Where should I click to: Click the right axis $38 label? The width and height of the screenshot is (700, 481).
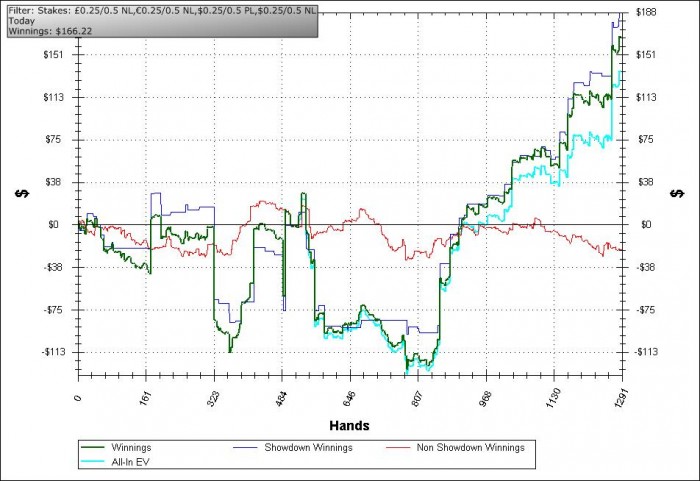646,182
